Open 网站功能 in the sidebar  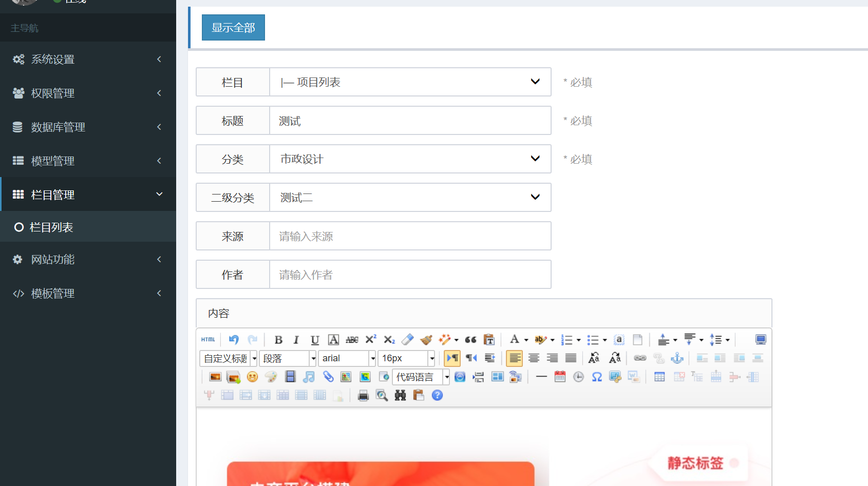point(88,259)
